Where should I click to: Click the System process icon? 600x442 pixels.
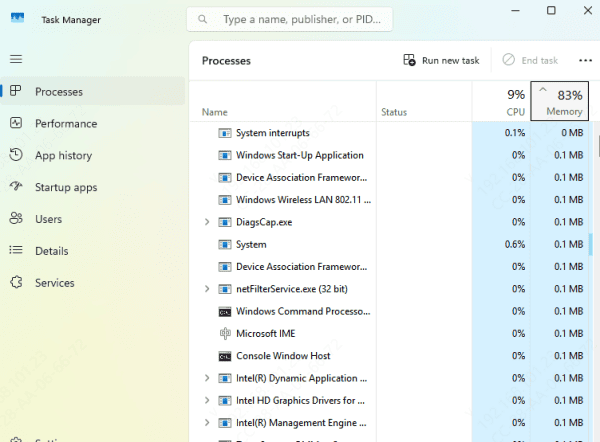click(x=225, y=245)
